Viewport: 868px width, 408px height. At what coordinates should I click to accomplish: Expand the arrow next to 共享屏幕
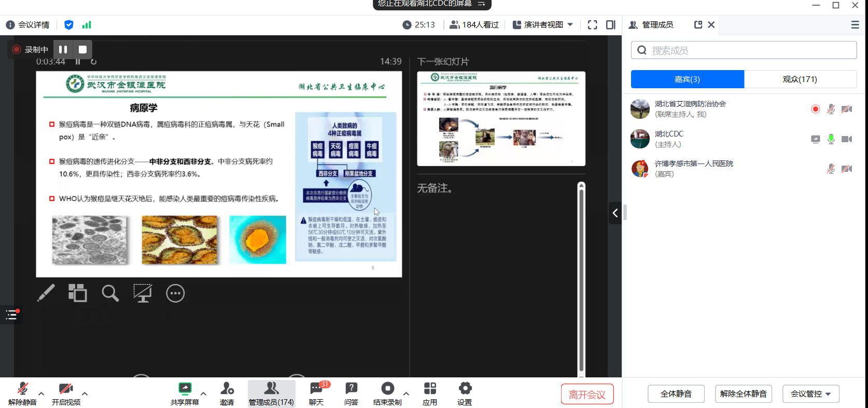[x=203, y=393]
